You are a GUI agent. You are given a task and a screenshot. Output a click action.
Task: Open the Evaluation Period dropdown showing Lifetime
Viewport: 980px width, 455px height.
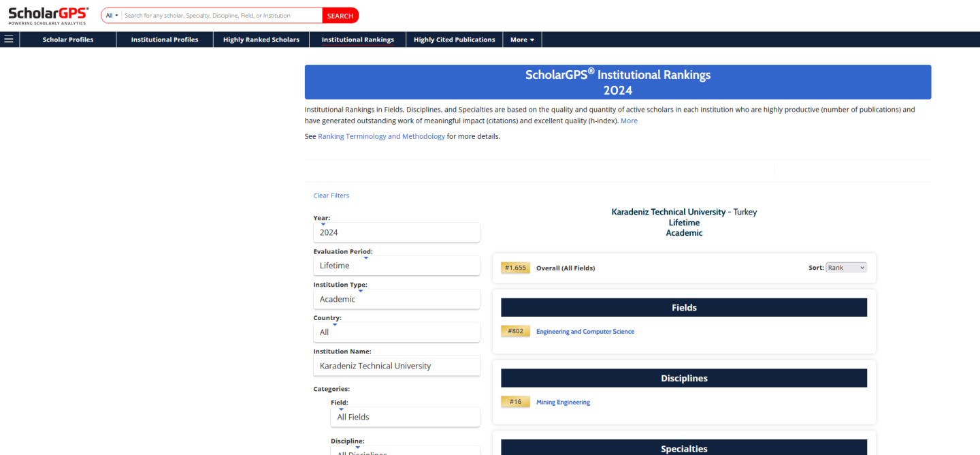(x=396, y=266)
